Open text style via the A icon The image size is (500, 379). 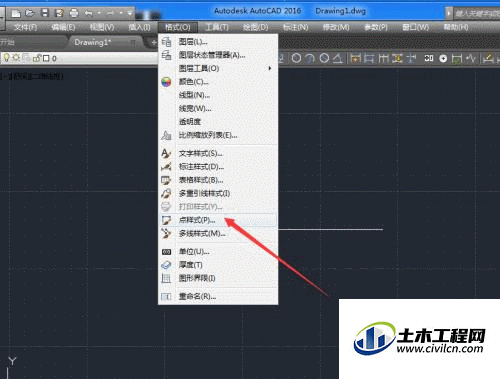tap(166, 153)
